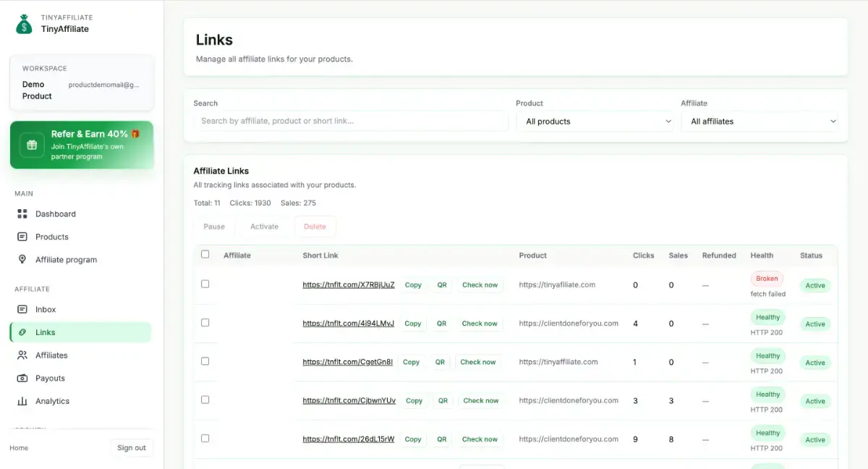This screenshot has height=469, width=868.
Task: Open the All products dropdown
Action: click(x=595, y=122)
